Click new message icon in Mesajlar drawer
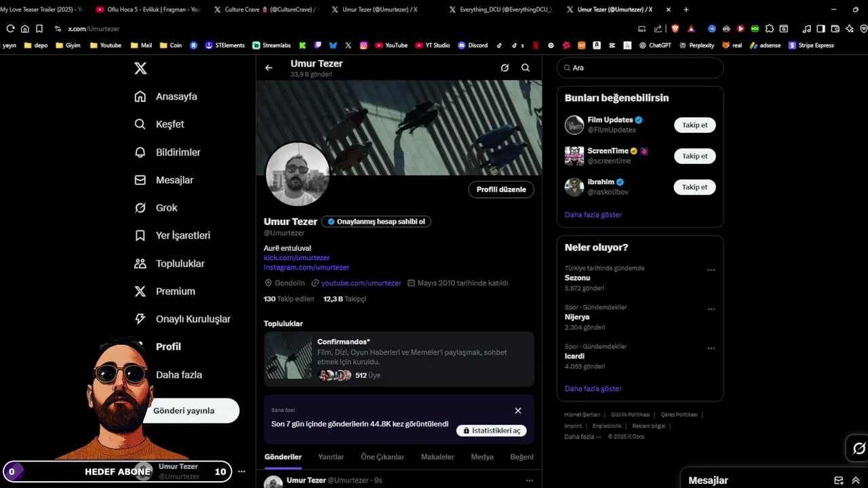The width and height of the screenshot is (868, 488). [839, 481]
